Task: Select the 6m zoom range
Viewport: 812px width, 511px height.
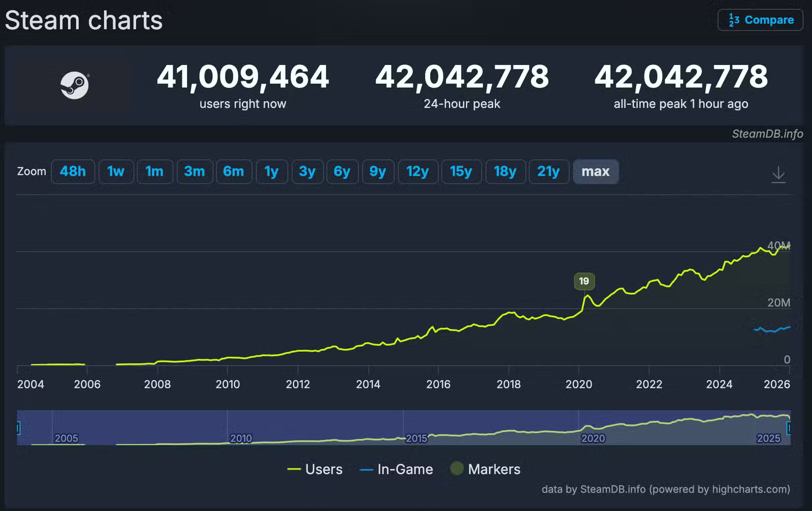Action: pos(234,172)
